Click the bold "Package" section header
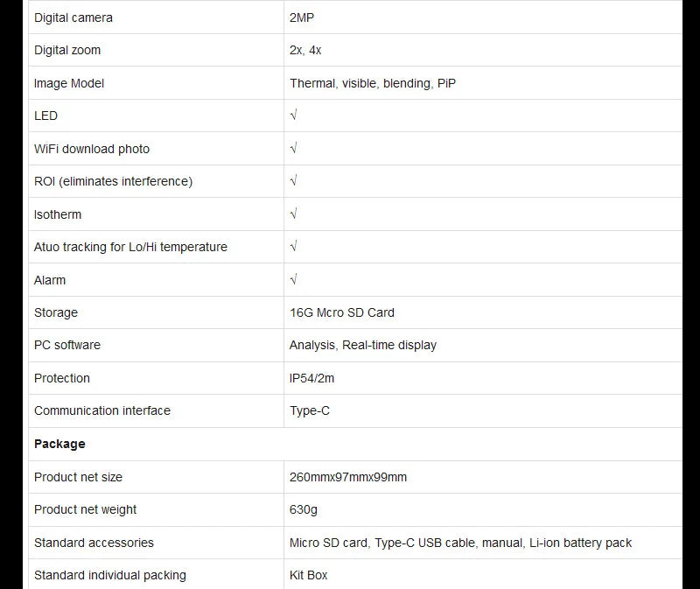The width and height of the screenshot is (700, 589). 59,444
